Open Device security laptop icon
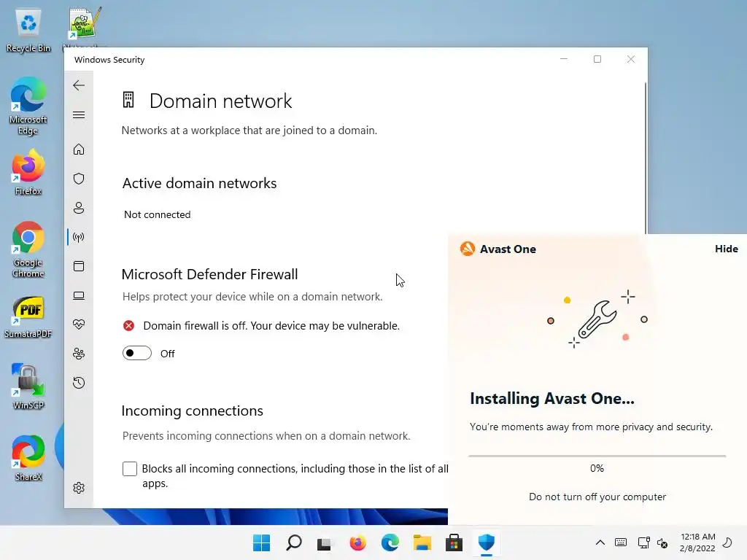 (79, 296)
